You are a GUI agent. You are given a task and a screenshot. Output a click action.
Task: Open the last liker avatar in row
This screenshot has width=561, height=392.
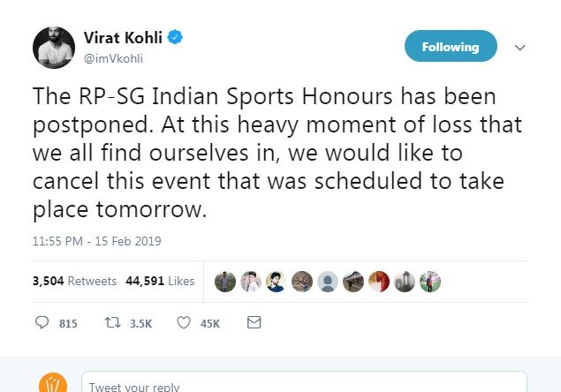click(x=430, y=282)
